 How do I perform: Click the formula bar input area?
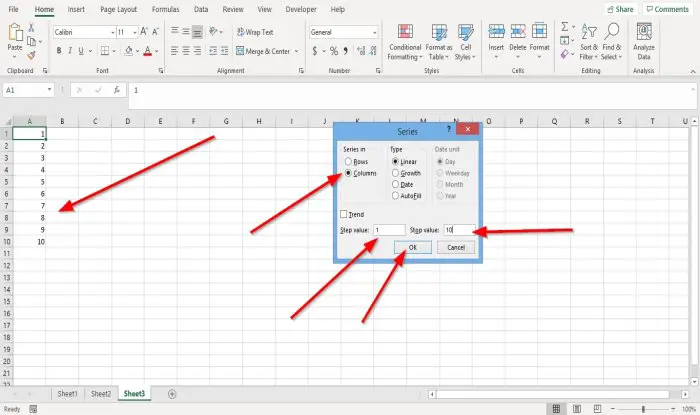[x=412, y=95]
